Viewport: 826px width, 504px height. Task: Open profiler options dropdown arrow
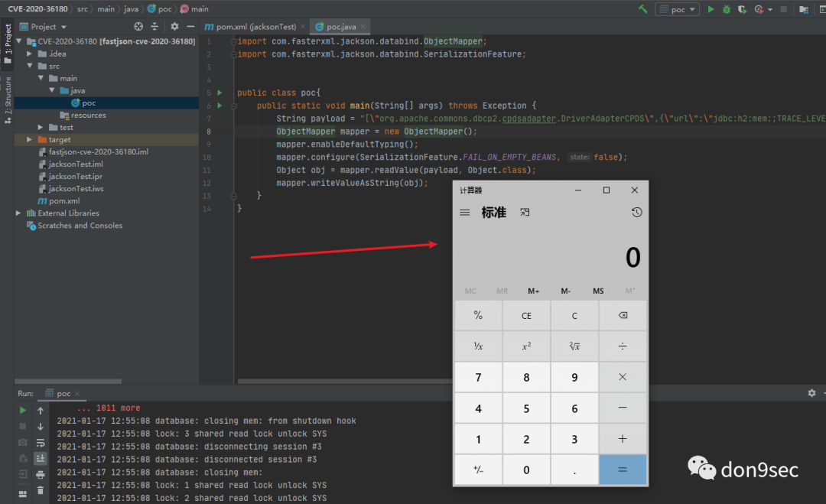pos(770,9)
